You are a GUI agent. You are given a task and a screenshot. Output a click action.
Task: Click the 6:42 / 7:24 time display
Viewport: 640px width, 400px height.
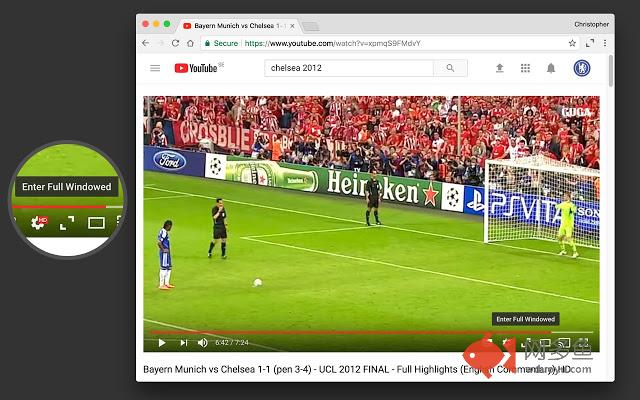tap(232, 343)
